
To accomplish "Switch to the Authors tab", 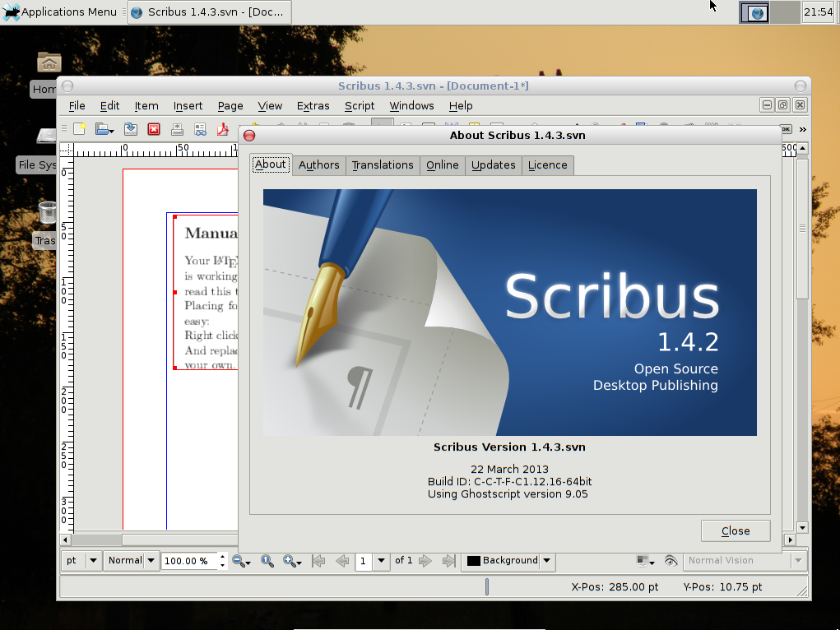I will pos(318,165).
